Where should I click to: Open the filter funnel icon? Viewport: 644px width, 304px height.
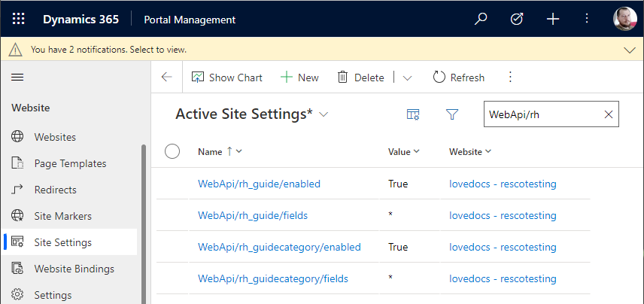pyautogui.click(x=452, y=114)
